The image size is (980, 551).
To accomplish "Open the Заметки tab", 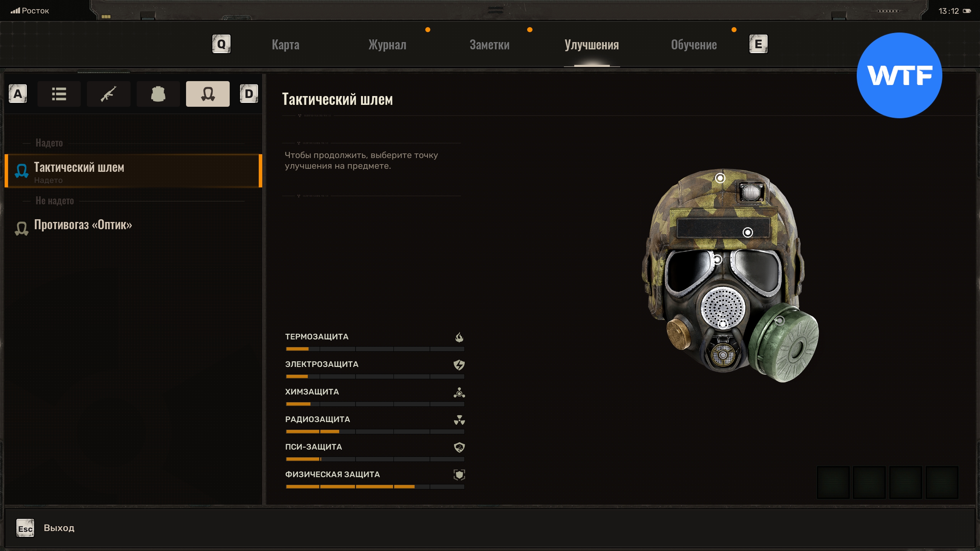I will coord(489,45).
